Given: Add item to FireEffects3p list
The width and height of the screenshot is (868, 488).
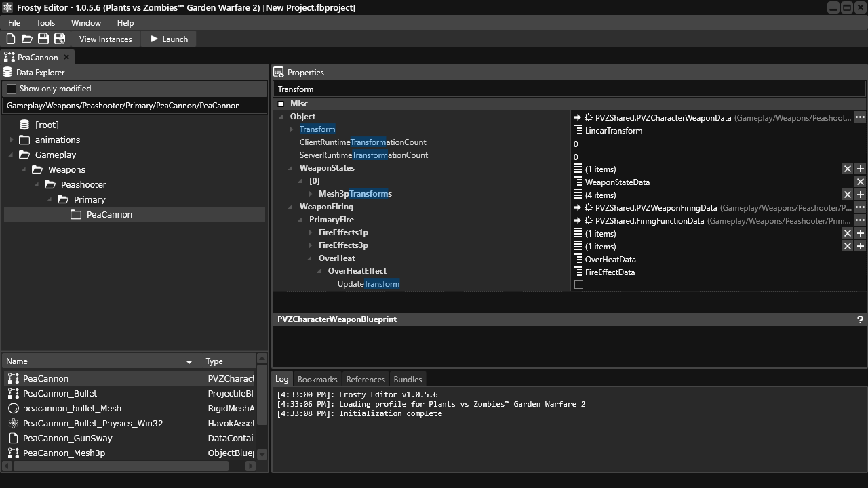Looking at the screenshot, I should click(x=860, y=246).
